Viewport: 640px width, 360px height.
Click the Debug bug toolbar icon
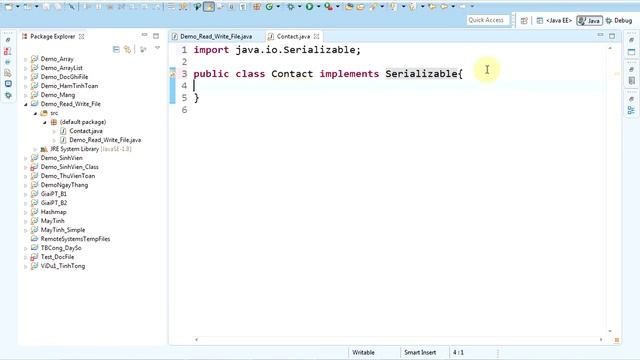point(291,7)
